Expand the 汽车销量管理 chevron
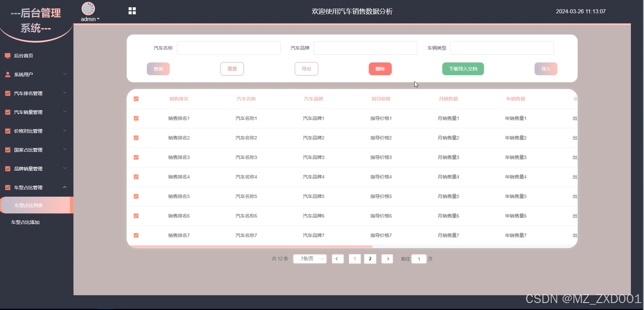Screen dimensions: 644x310 click(65, 112)
